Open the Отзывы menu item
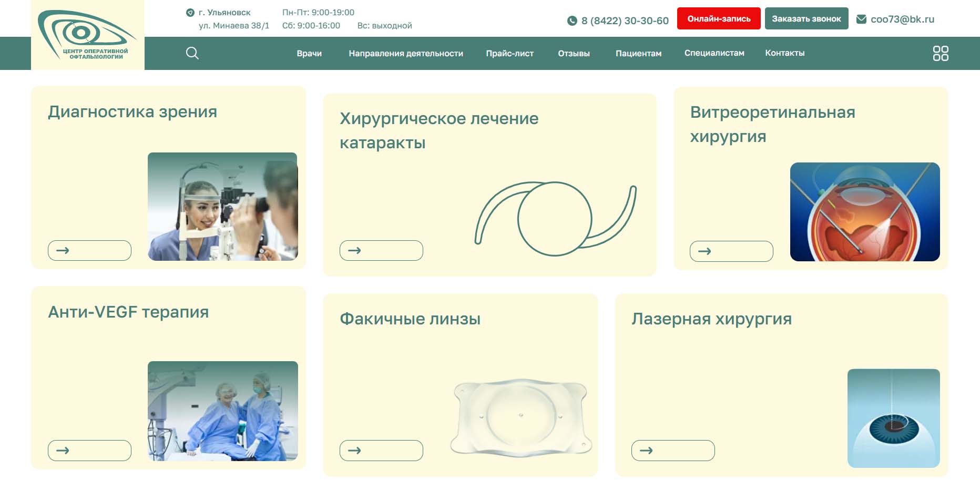 (574, 53)
